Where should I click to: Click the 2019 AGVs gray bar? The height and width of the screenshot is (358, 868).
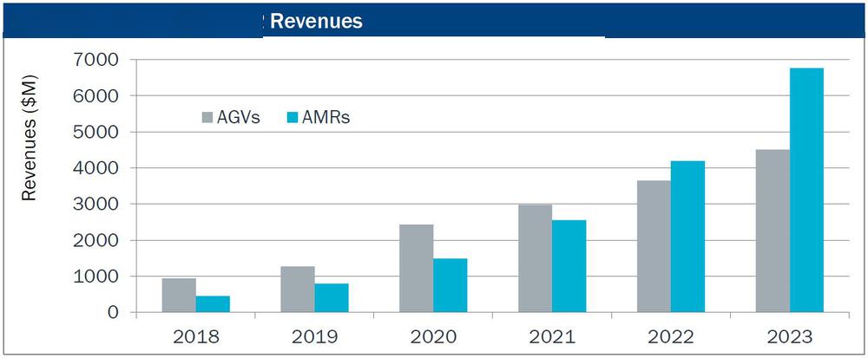coord(297,289)
